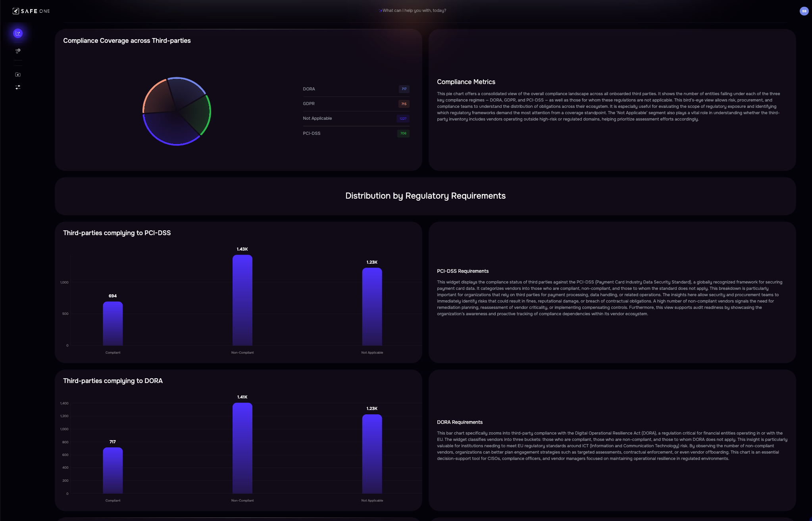Viewport: 812px width, 521px height.
Task: Click the 717 DORA count badge
Action: click(404, 89)
